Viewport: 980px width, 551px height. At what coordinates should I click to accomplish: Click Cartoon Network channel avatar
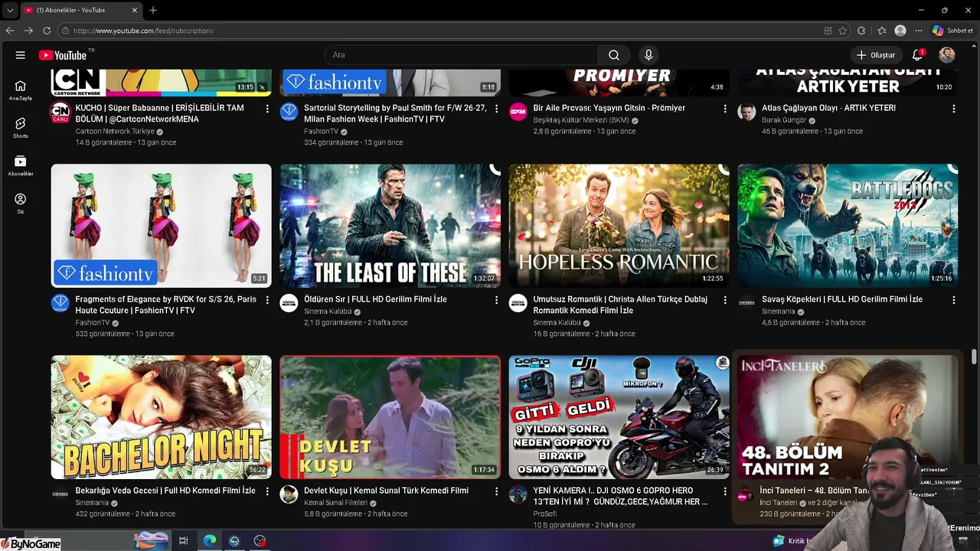[60, 112]
